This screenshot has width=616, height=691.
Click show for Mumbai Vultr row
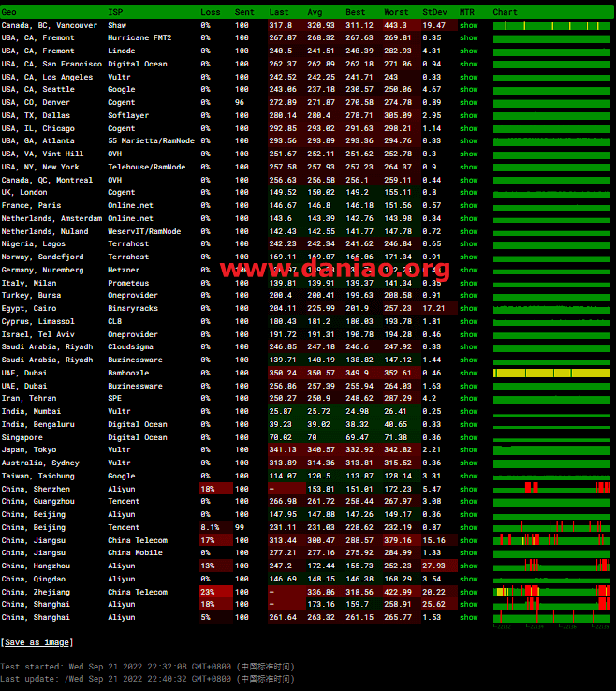click(468, 412)
